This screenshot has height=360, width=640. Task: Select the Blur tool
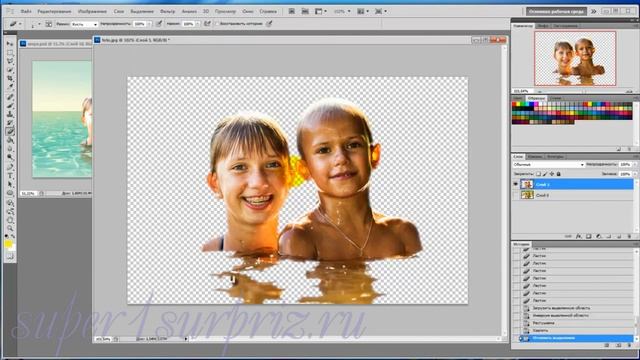(x=10, y=149)
